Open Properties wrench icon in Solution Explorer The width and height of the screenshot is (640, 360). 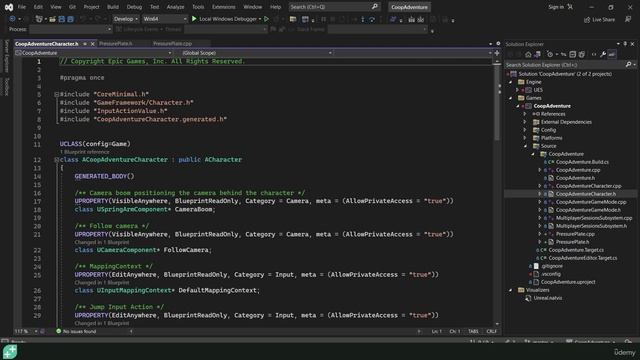tap(603, 54)
